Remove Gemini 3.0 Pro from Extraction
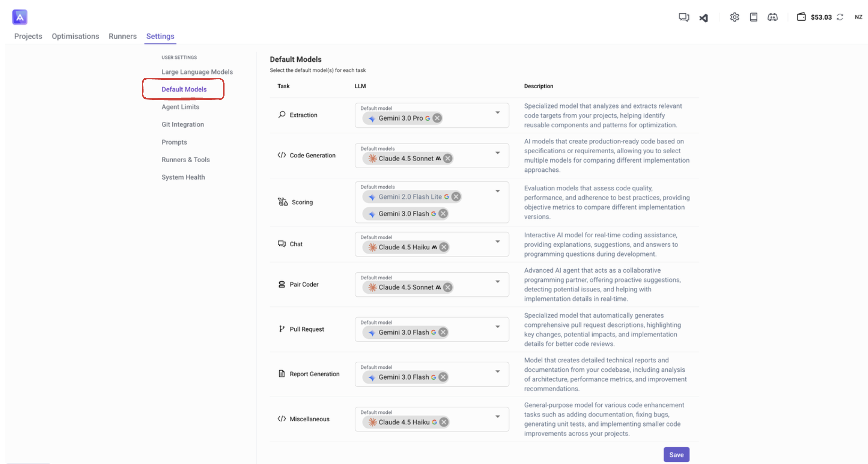 (437, 118)
